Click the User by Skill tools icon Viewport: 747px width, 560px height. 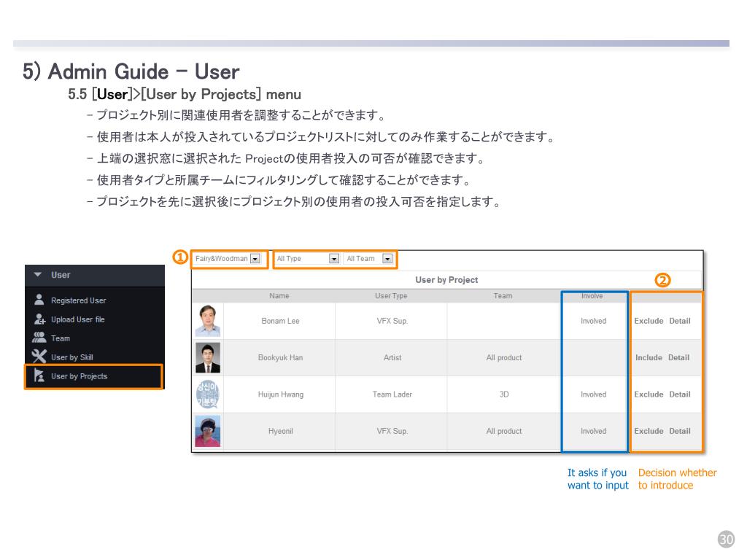point(39,357)
